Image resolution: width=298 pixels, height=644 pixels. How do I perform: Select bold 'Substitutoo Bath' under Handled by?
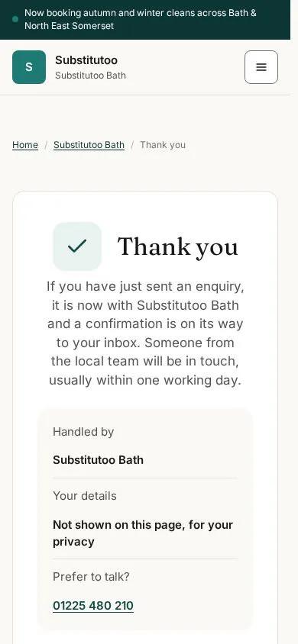click(x=99, y=459)
